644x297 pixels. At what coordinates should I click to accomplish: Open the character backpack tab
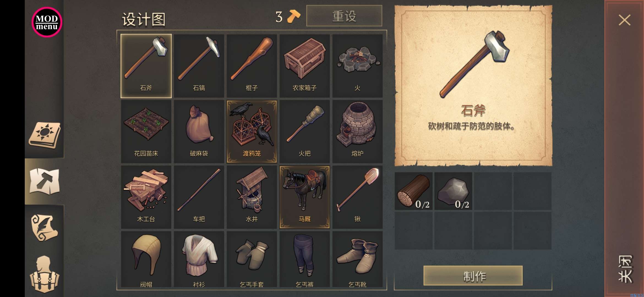pos(45,274)
